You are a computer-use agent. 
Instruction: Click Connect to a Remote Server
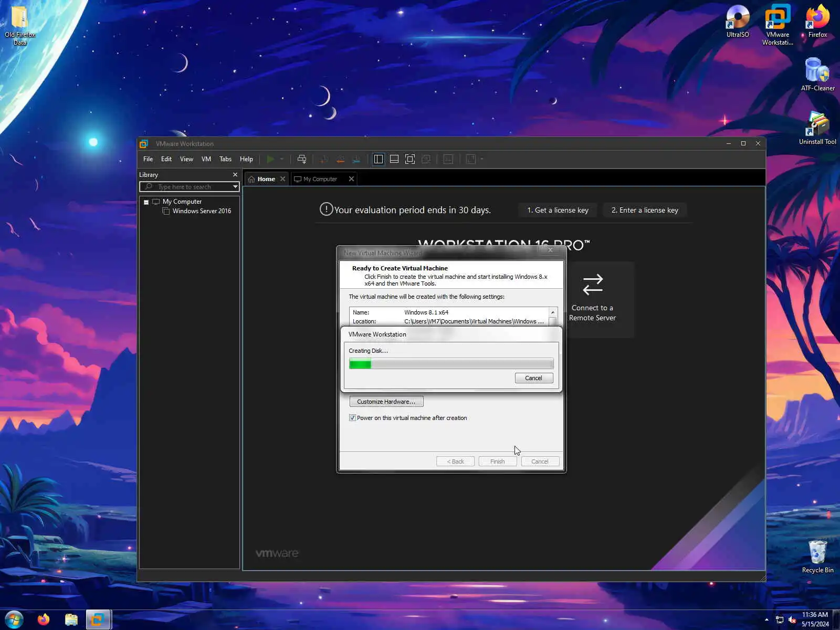click(x=593, y=300)
